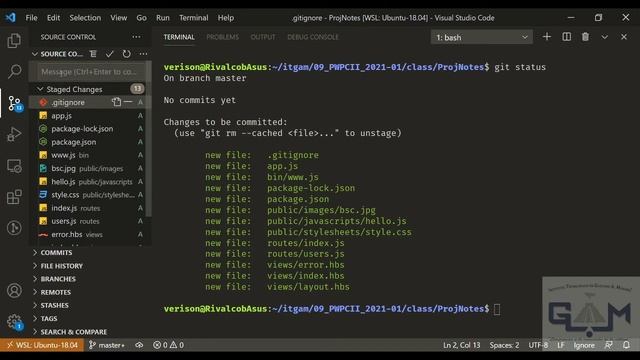Click Spaces: 2 indentation setting
This screenshot has height=360, width=640.
coord(504,345)
